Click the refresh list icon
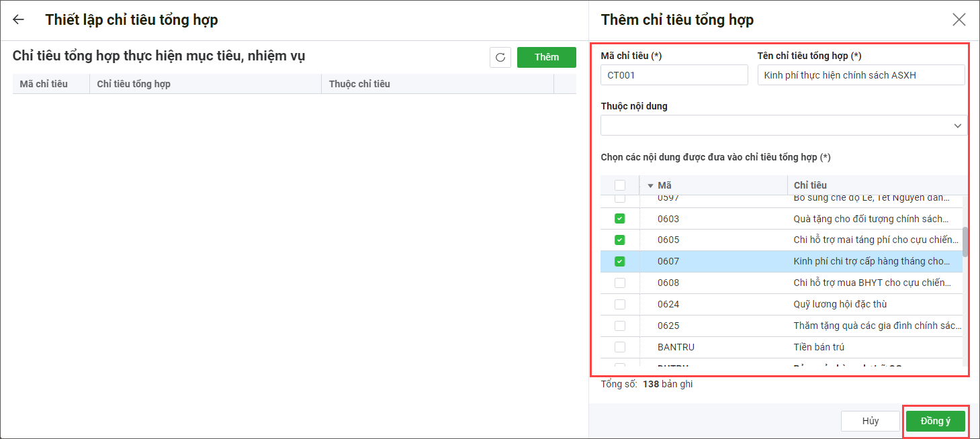Viewport: 980px width, 439px height. [x=500, y=58]
